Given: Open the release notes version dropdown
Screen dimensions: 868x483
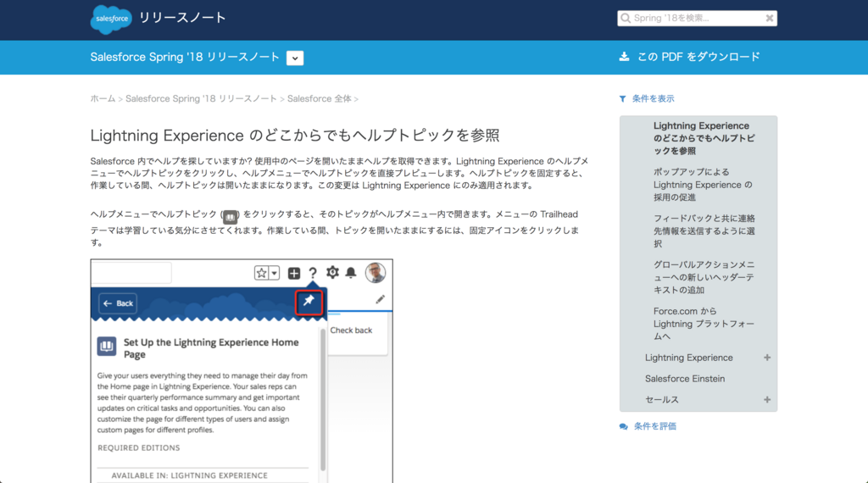Looking at the screenshot, I should point(295,58).
